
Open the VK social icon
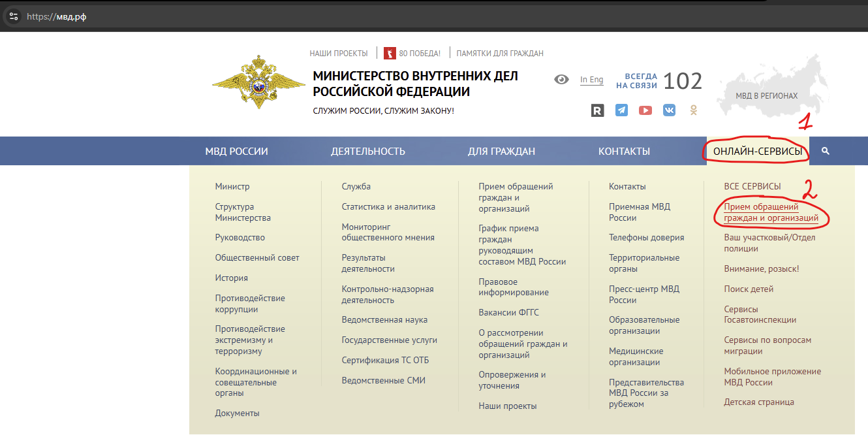pyautogui.click(x=670, y=110)
